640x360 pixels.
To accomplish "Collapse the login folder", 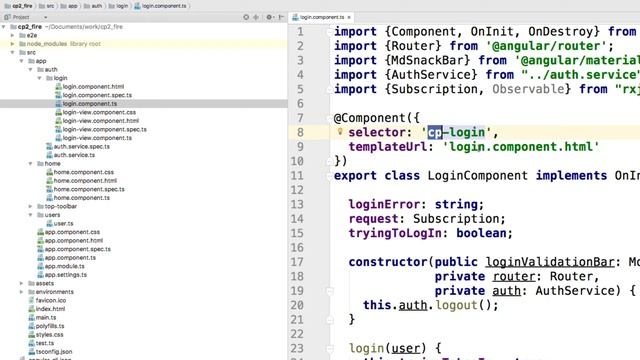I will [40, 78].
